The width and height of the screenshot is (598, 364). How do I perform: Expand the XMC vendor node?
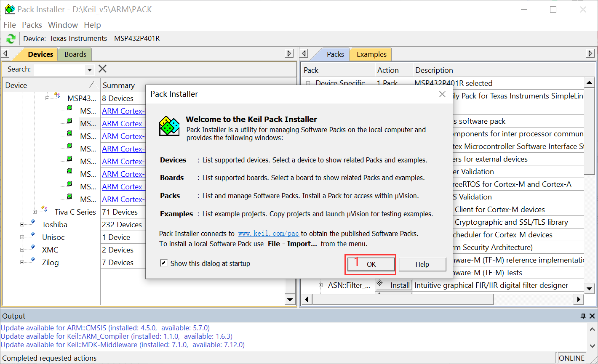[x=22, y=250]
